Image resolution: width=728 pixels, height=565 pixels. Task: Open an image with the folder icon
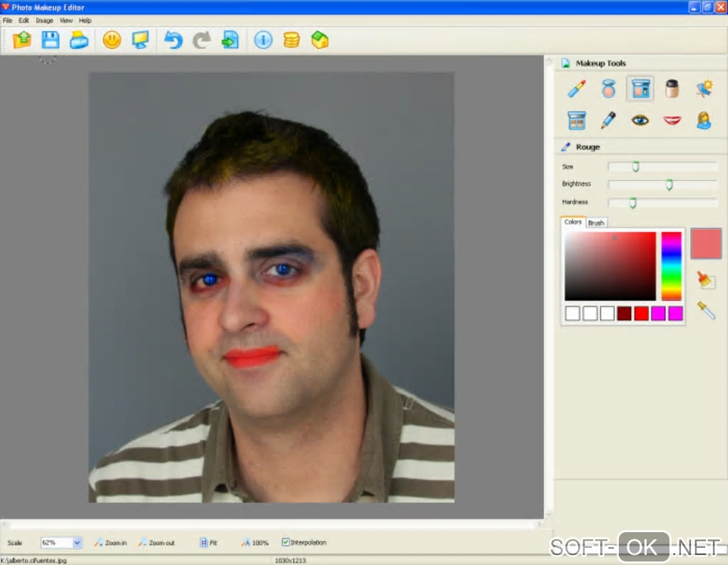[x=22, y=40]
